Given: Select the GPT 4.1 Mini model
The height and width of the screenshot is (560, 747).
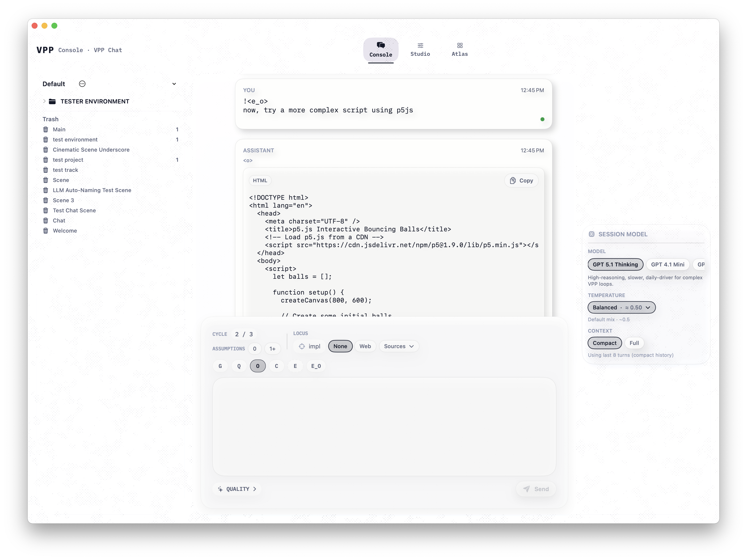Looking at the screenshot, I should [x=667, y=264].
